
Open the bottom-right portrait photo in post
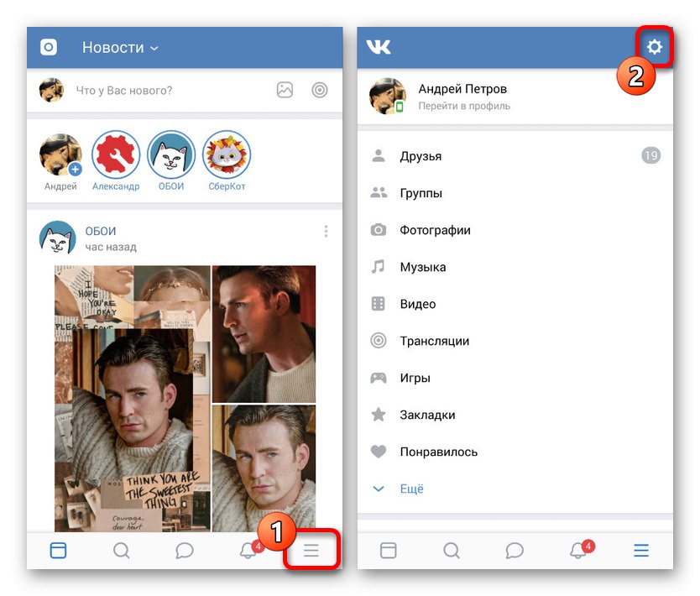point(264,468)
